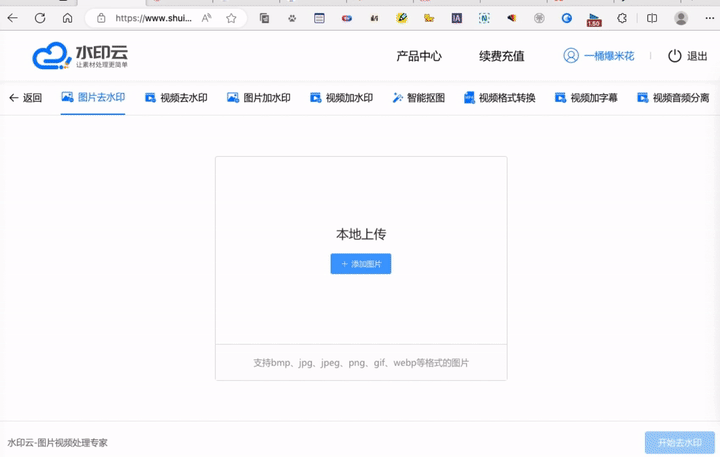Viewport: 720px width, 457px height.
Task: Click the 水印云-图片视频处理专家 footer text
Action: point(57,443)
